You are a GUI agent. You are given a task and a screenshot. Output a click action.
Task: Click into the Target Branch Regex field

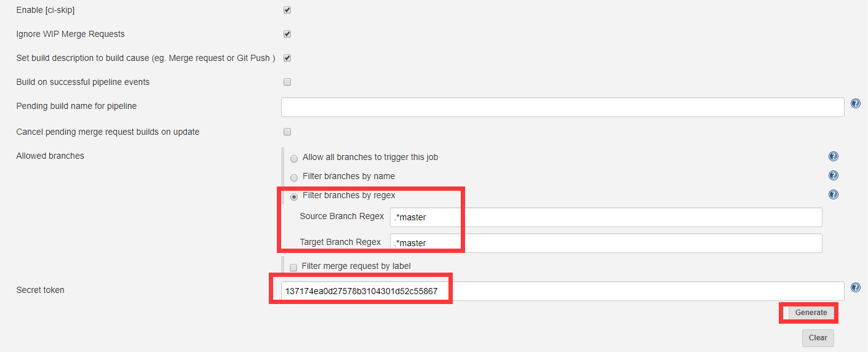[x=605, y=243]
